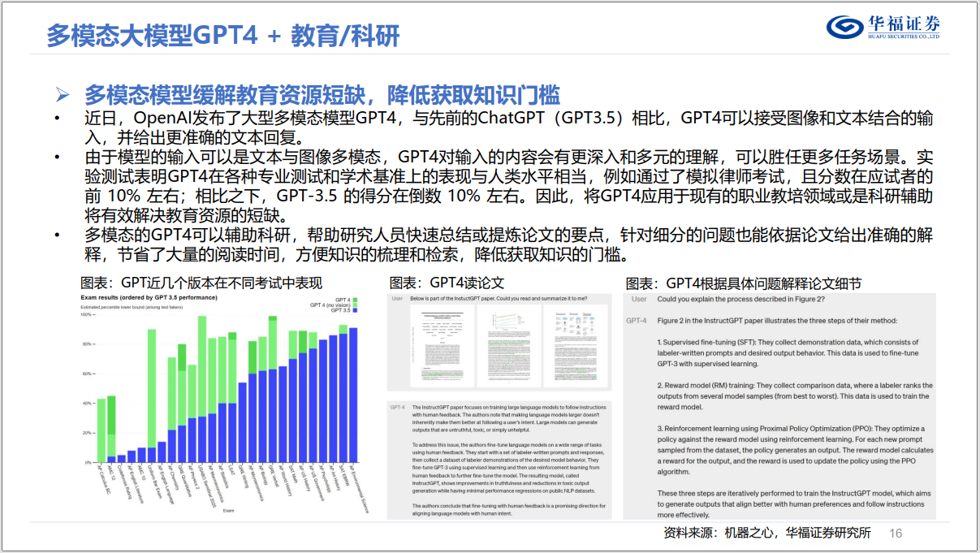This screenshot has height=553, width=980.
Task: Click the caption 图表：GPT4根据具体问题解释论文细节
Action: pyautogui.click(x=744, y=283)
